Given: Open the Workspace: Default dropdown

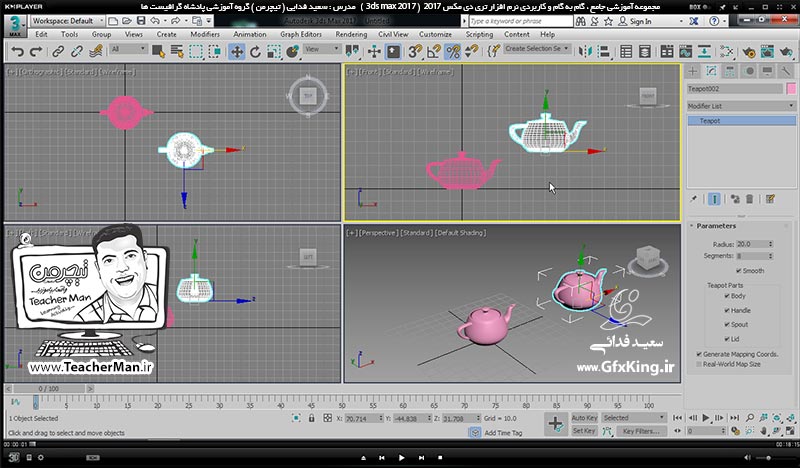Looking at the screenshot, I should (x=68, y=21).
